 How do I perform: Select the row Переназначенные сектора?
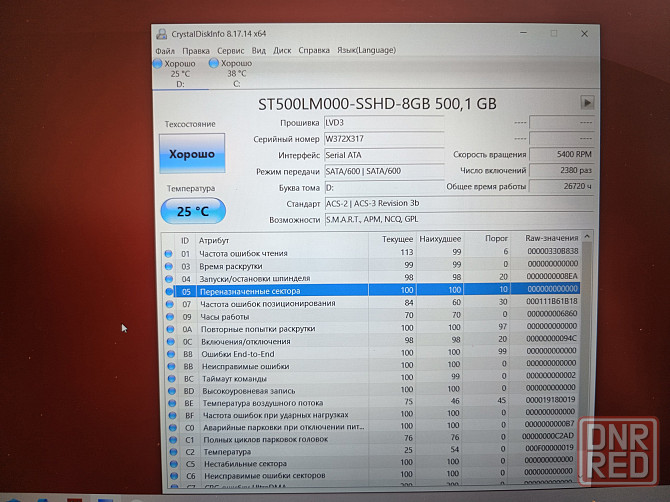point(371,290)
